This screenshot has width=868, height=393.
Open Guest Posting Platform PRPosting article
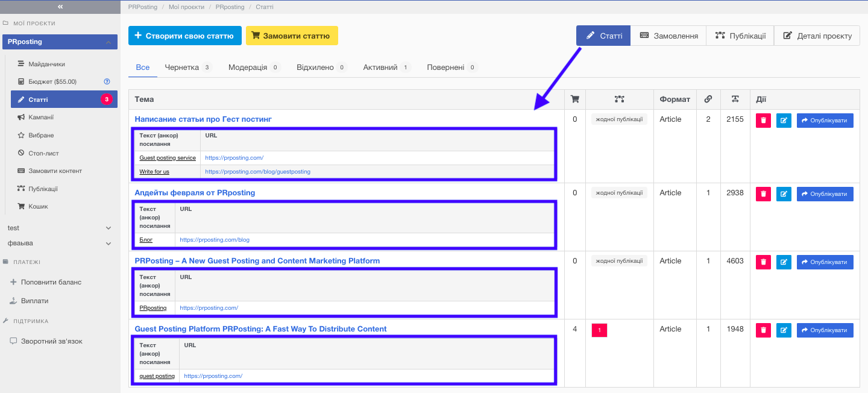tap(260, 329)
